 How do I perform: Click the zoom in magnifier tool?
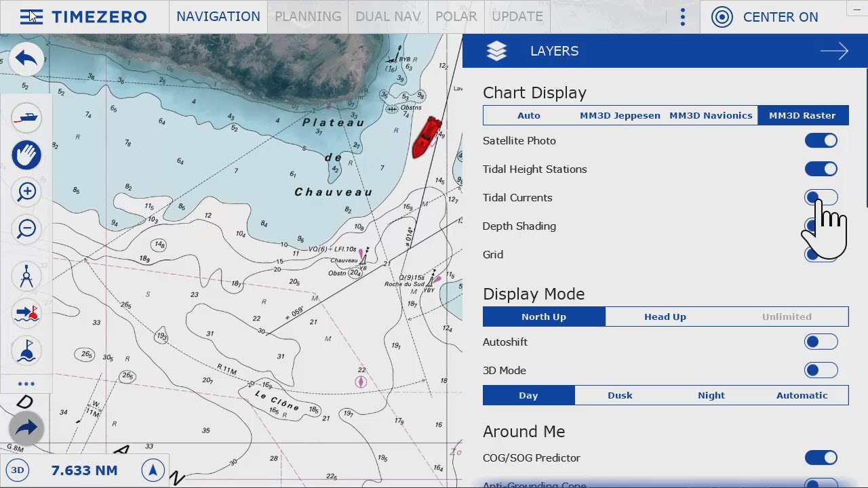point(26,192)
